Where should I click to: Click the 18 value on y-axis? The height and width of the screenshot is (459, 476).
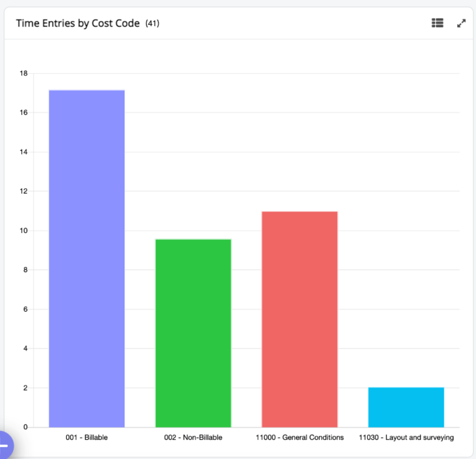tap(24, 73)
